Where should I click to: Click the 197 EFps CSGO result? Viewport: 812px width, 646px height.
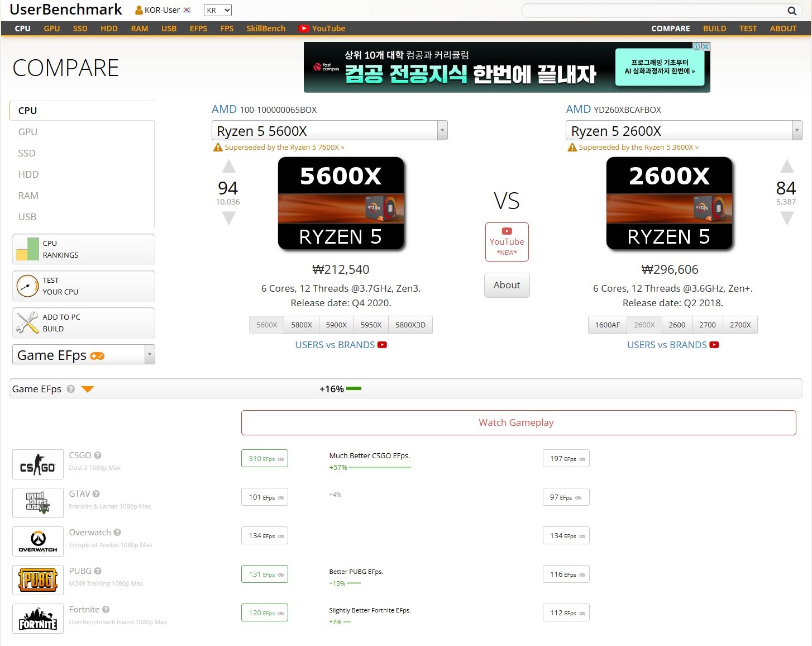[x=566, y=459]
